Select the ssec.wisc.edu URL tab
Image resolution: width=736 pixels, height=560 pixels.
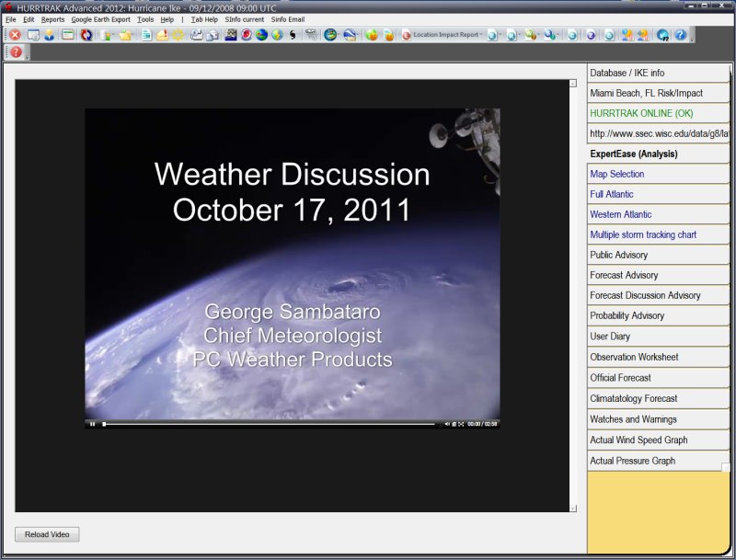(x=658, y=133)
